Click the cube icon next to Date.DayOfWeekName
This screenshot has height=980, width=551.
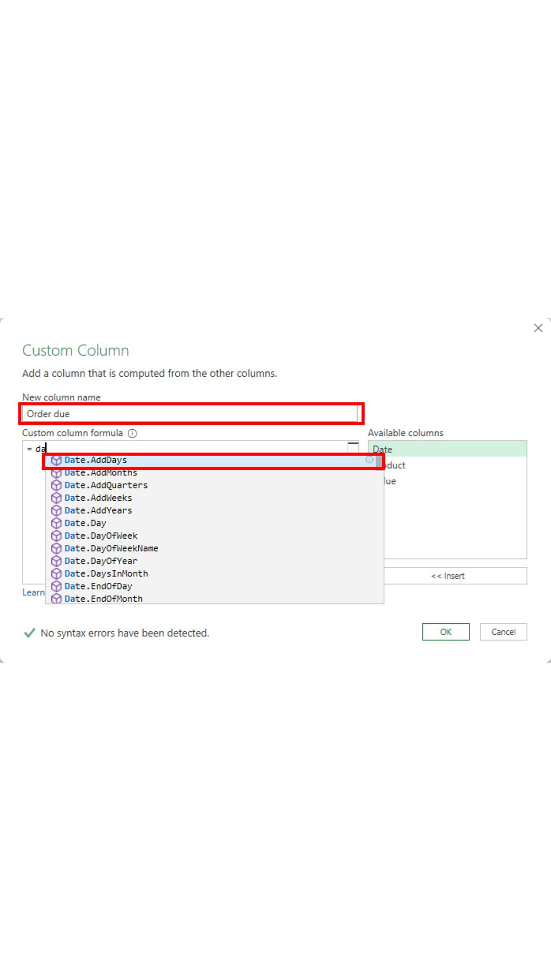pos(56,548)
